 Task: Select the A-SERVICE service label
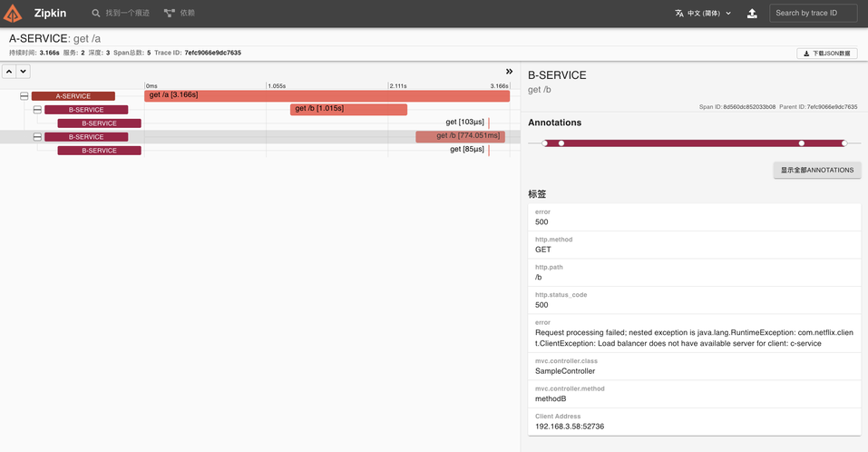pos(73,96)
